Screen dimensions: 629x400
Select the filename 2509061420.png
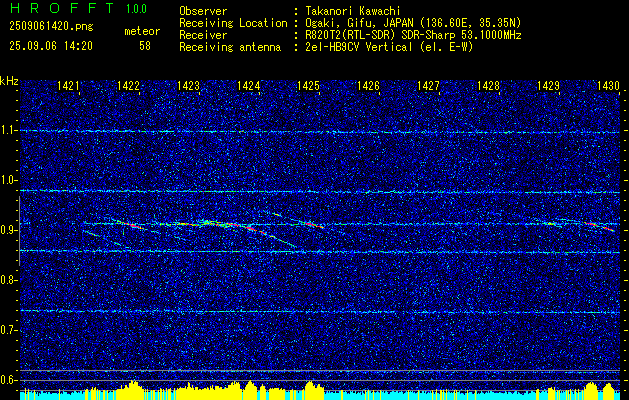(x=51, y=27)
